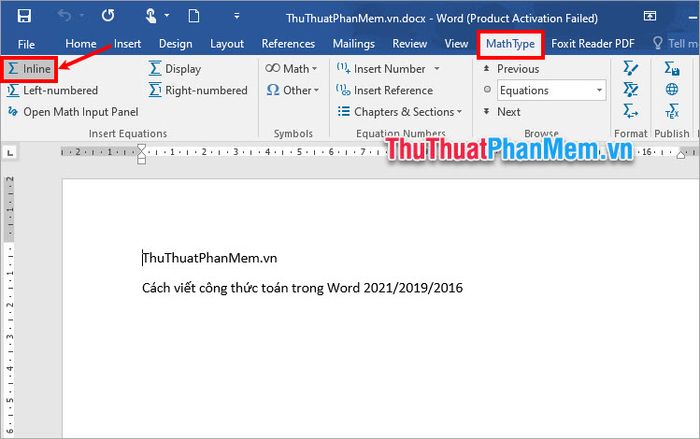
Task: Click the globe icon left of Equations box
Action: click(487, 89)
